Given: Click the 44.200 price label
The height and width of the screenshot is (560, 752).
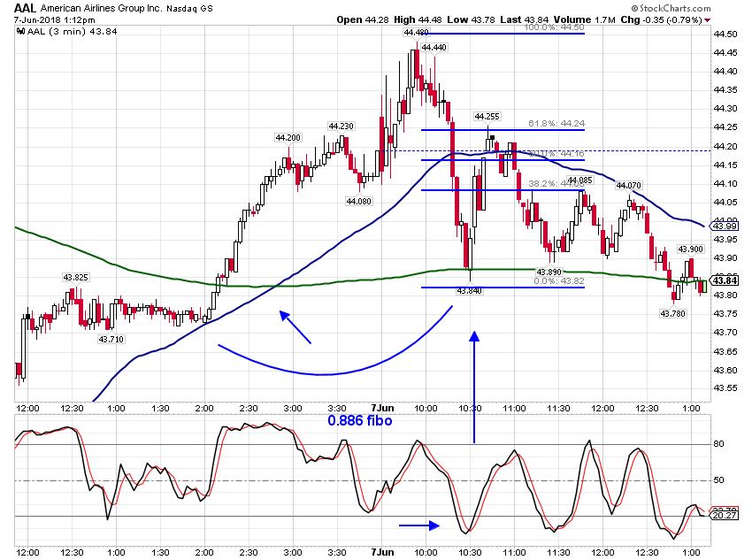Looking at the screenshot, I should coord(288,138).
